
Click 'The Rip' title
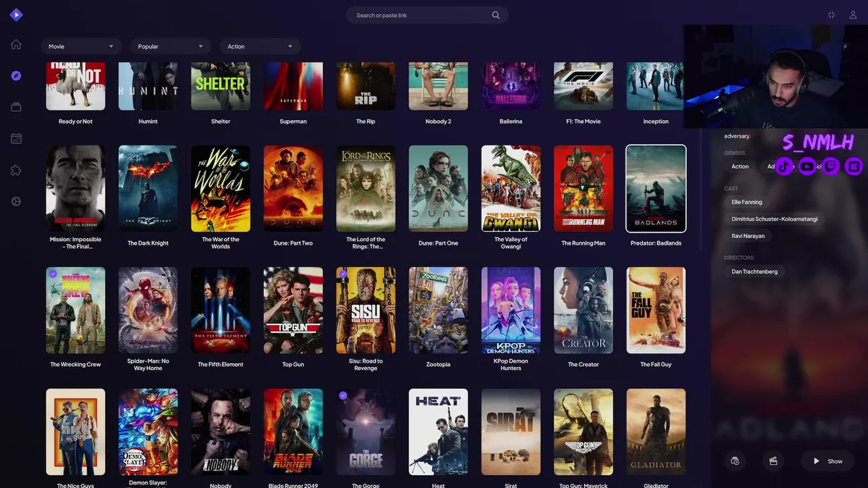click(x=366, y=121)
